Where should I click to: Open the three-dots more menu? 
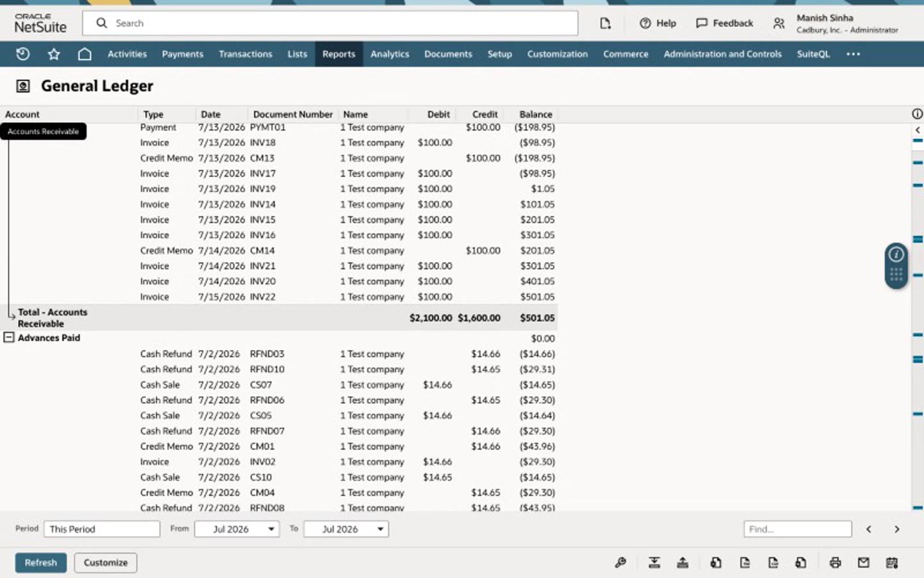(853, 54)
